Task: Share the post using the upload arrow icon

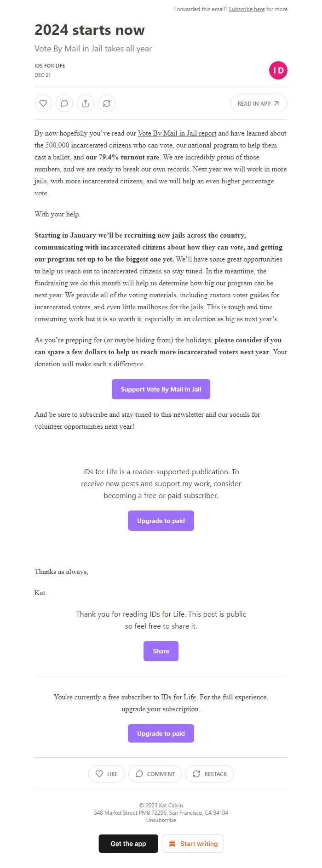Action: click(x=85, y=103)
